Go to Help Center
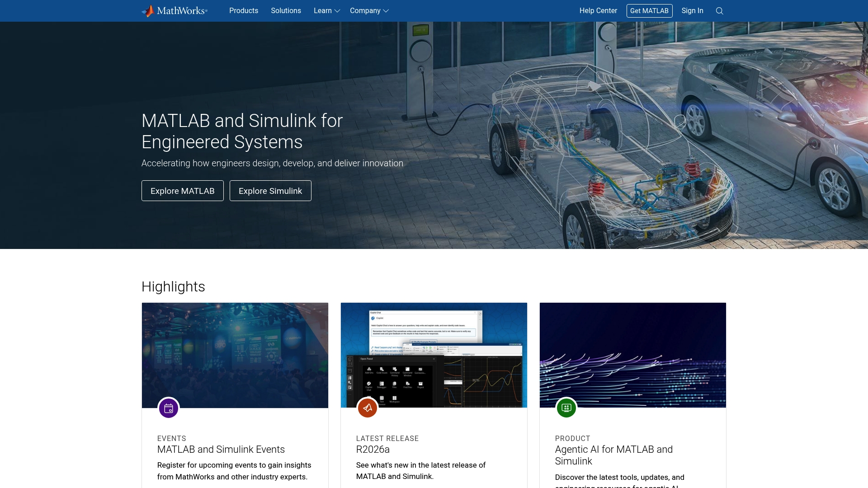Viewport: 868px width, 488px height. tap(598, 11)
